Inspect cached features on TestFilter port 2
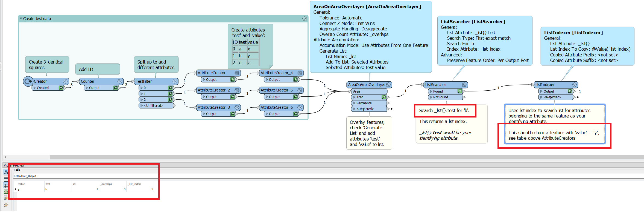This screenshot has width=644, height=212. [170, 99]
